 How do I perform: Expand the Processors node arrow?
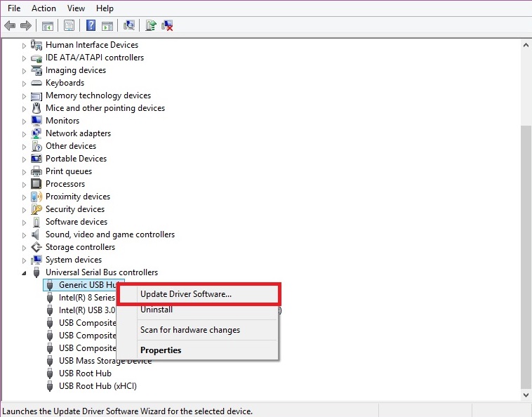tap(24, 184)
